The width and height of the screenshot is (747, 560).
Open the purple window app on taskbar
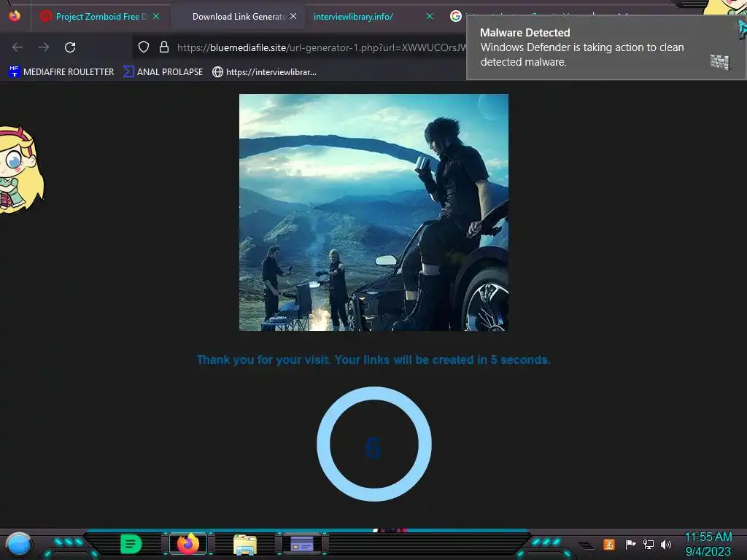(x=301, y=544)
